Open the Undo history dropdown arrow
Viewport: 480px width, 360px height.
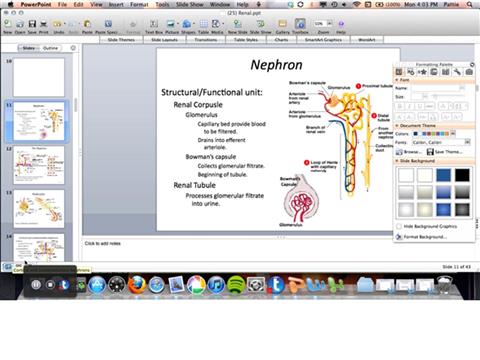pyautogui.click(x=65, y=24)
